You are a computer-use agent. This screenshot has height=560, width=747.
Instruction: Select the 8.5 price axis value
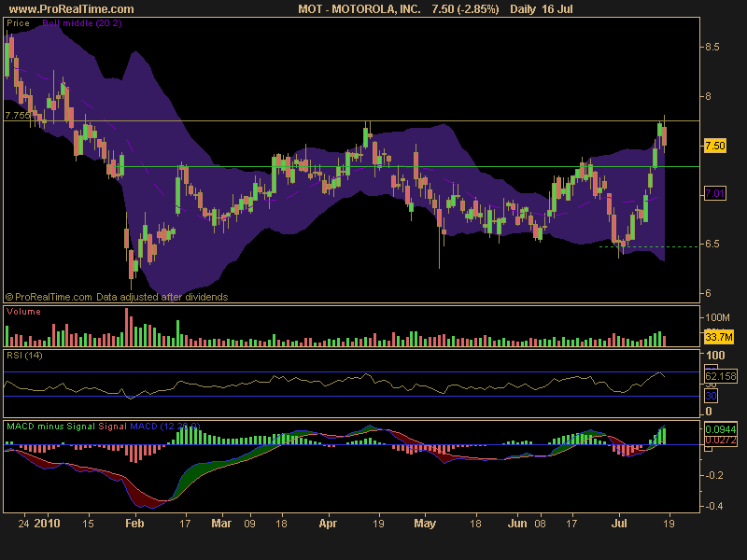tap(712, 47)
